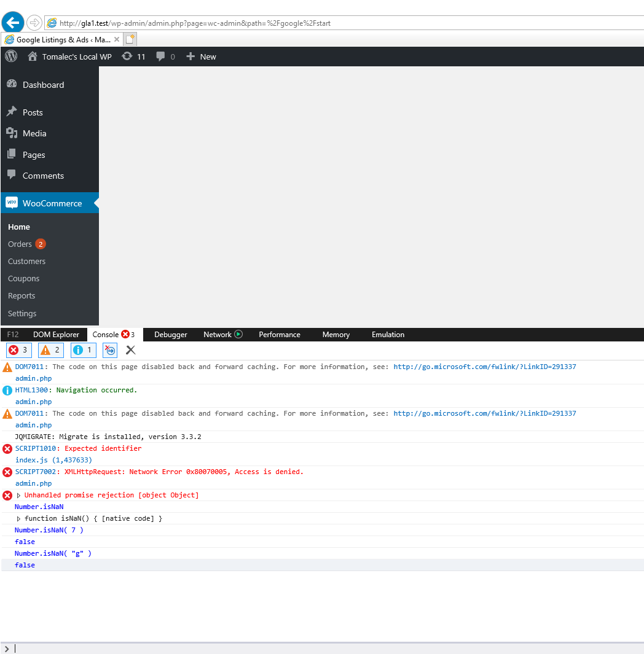Toggle the error messages filter showing 3
The height and width of the screenshot is (654, 644).
point(18,349)
